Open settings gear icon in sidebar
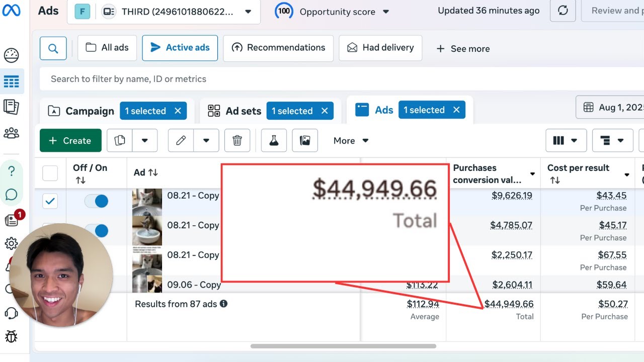The image size is (644, 362). coord(11,244)
